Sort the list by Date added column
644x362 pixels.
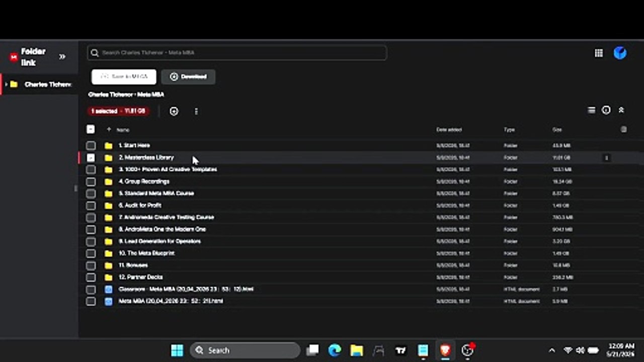449,130
